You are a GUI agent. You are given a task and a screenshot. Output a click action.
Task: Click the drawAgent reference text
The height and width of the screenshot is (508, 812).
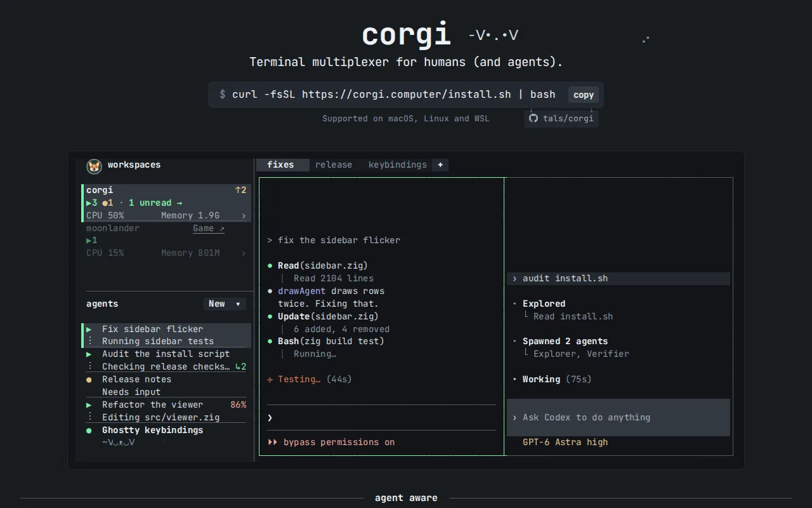pyautogui.click(x=301, y=291)
